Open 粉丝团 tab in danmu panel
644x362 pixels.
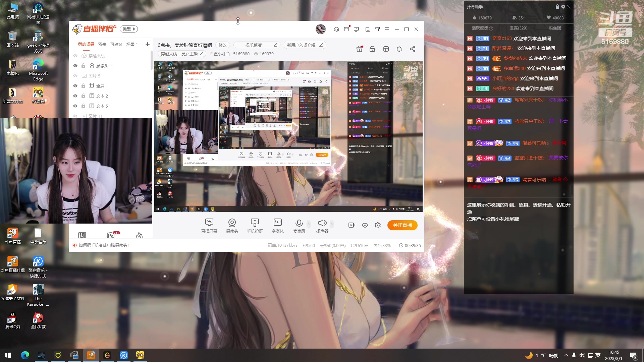coord(555,28)
